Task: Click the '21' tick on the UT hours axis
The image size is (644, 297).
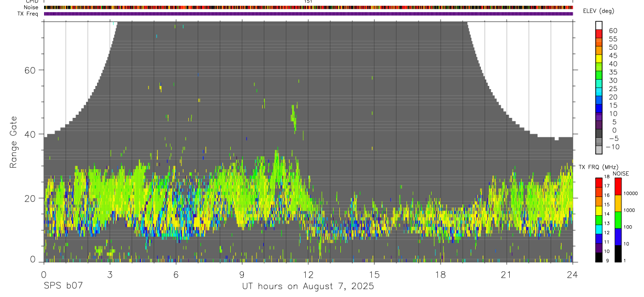Action: pos(506,274)
